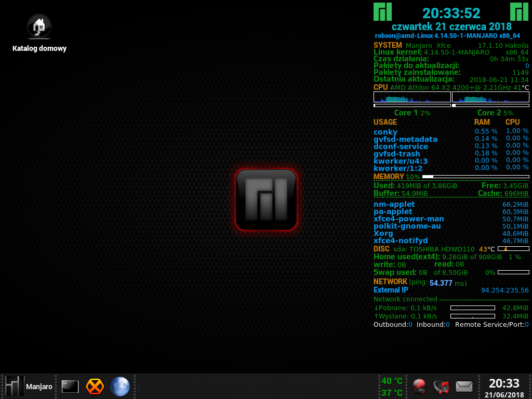532x399 pixels.
Task: Click the dconf-service process row
Action: point(451,146)
